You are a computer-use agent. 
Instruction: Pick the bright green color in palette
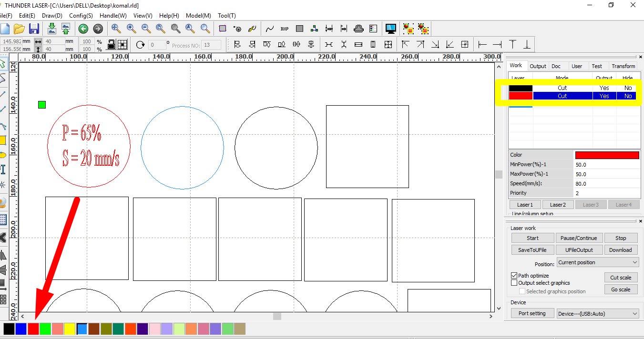pyautogui.click(x=45, y=329)
